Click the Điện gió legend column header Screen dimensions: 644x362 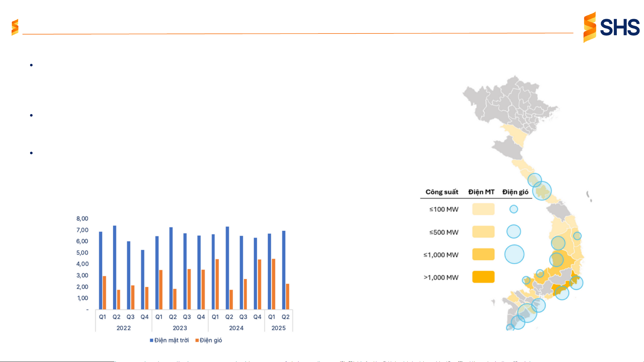click(515, 192)
